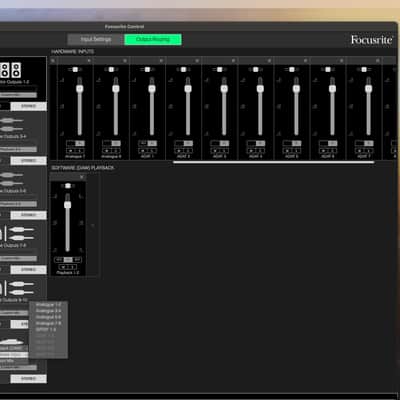Choose Analogue 3-4 from the popup list
Viewport: 400px width, 400px height.
pyautogui.click(x=48, y=311)
